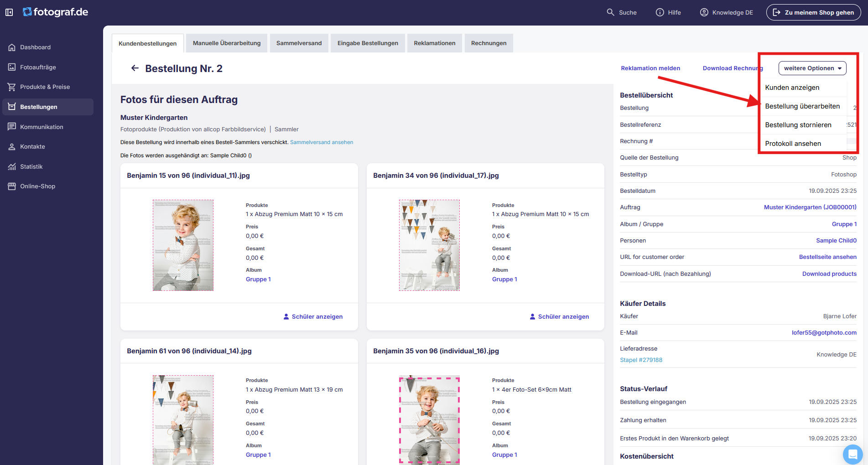Open Knowledge DE account menu
868x465 pixels.
tap(726, 12)
